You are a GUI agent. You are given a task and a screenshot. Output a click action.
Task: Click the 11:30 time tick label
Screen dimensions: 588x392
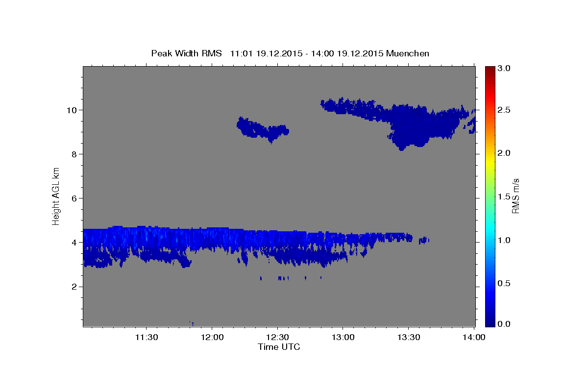point(147,338)
